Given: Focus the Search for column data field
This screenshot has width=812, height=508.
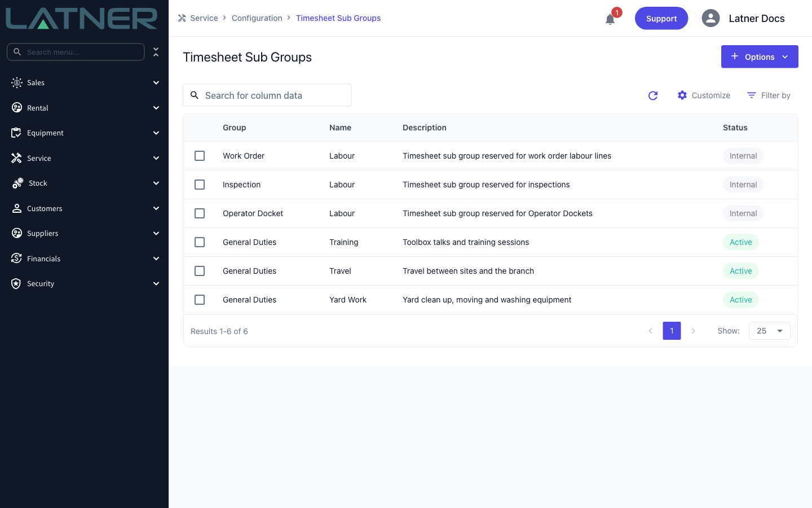Looking at the screenshot, I should pos(267,95).
